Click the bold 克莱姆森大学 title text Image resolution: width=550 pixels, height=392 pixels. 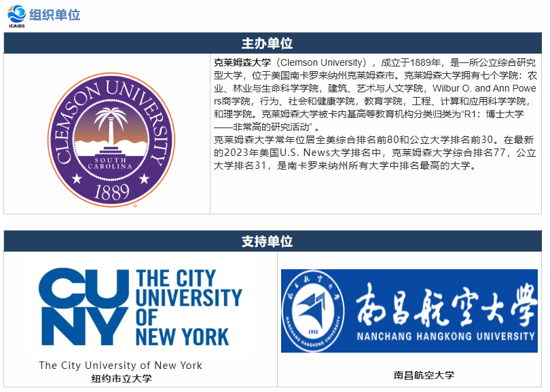(242, 62)
